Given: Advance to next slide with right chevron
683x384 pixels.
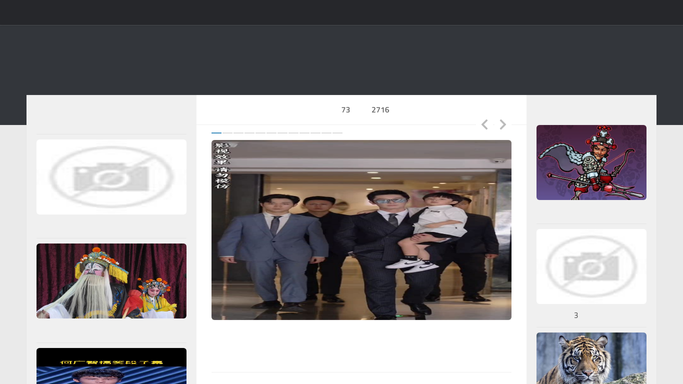Looking at the screenshot, I should [503, 125].
